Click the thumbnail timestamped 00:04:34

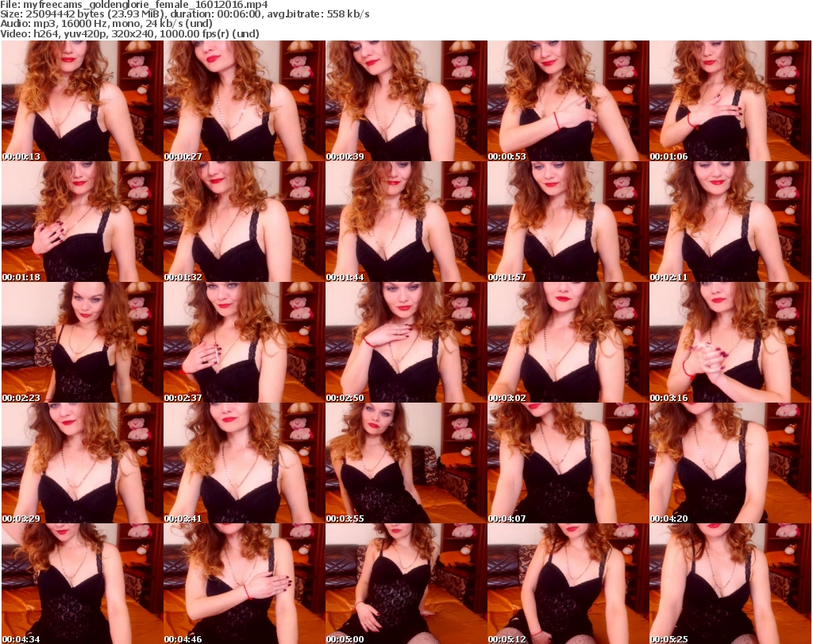(x=83, y=584)
